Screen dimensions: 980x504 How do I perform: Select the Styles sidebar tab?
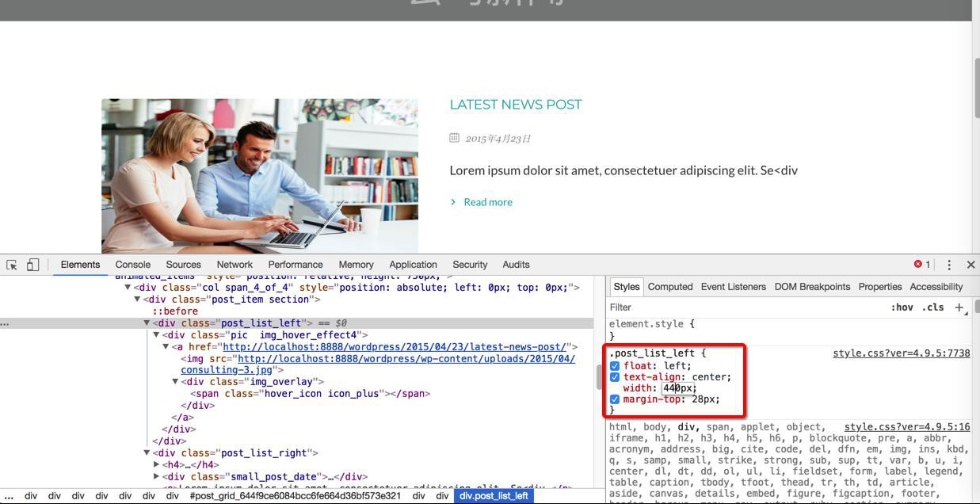pyautogui.click(x=626, y=287)
